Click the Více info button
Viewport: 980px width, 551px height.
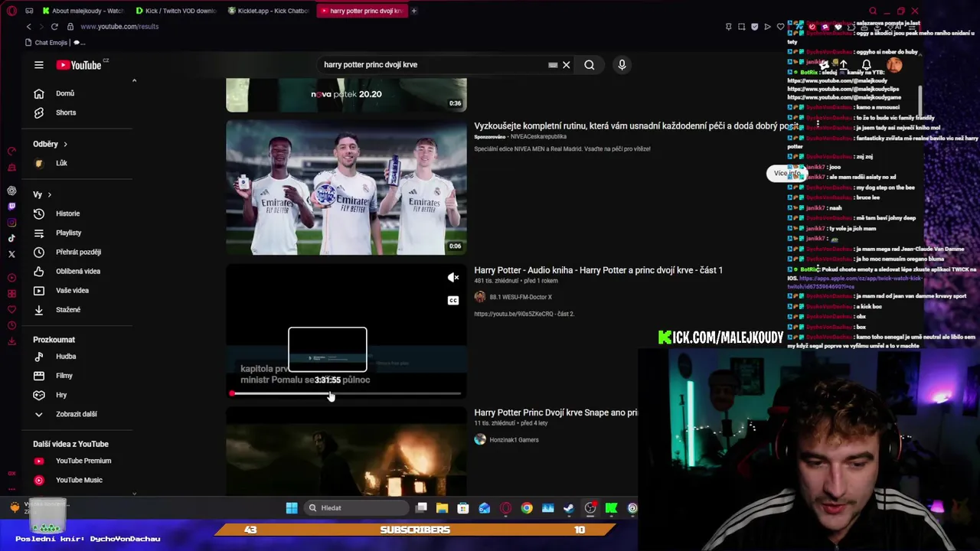(786, 174)
